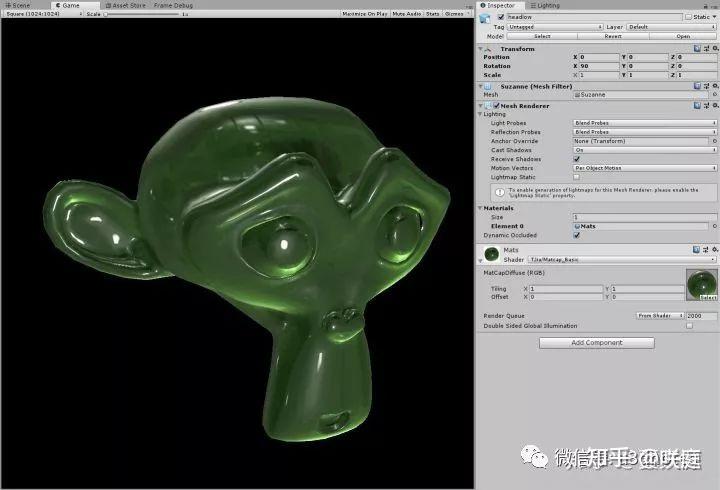Click the Transform component icon
Image resolution: width=720 pixels, height=490 pixels.
pos(488,49)
